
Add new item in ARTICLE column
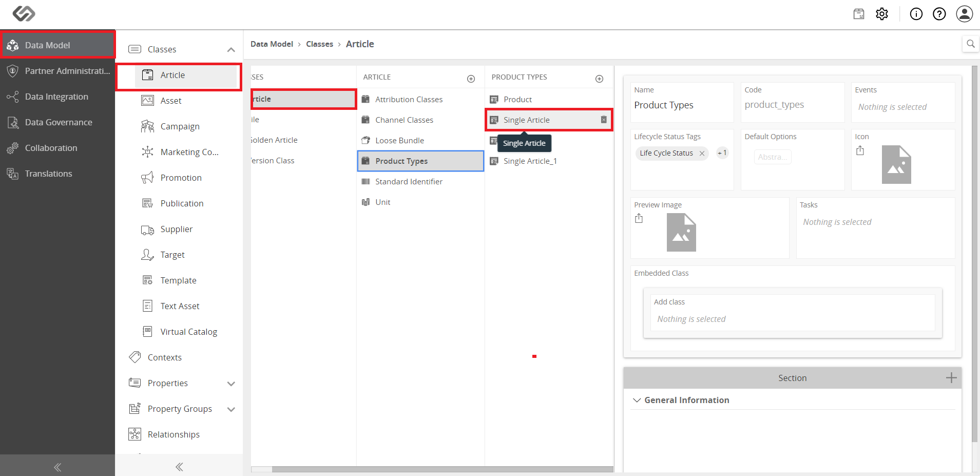point(471,79)
